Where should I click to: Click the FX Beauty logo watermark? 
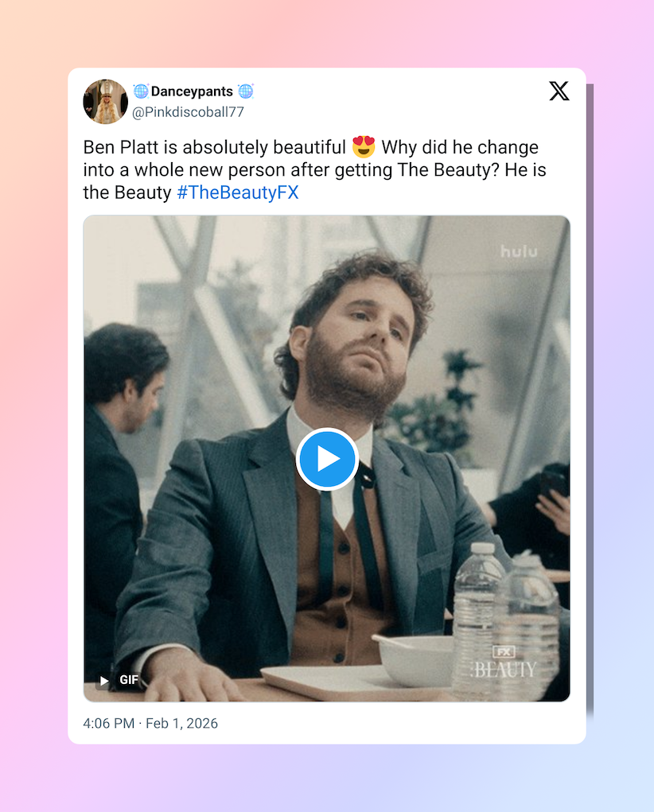tap(505, 663)
